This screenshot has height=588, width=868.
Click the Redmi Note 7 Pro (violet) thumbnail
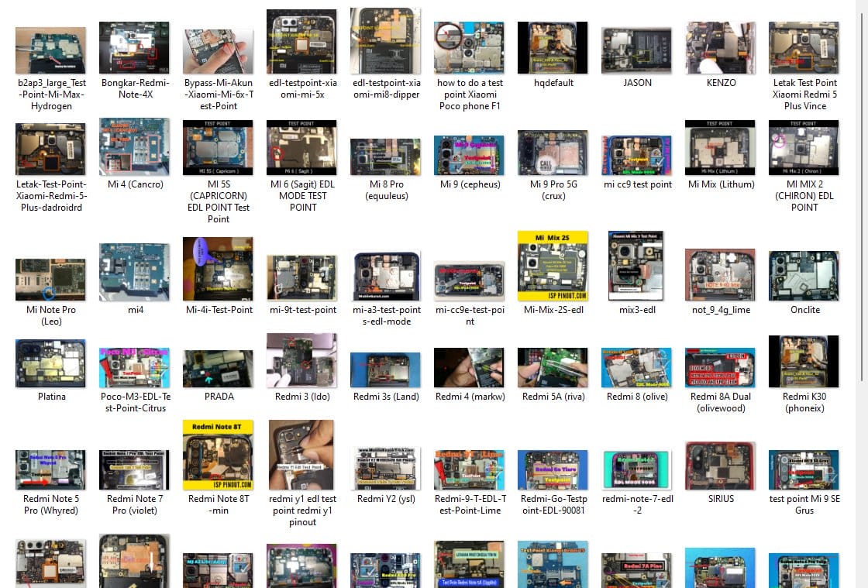[134, 469]
